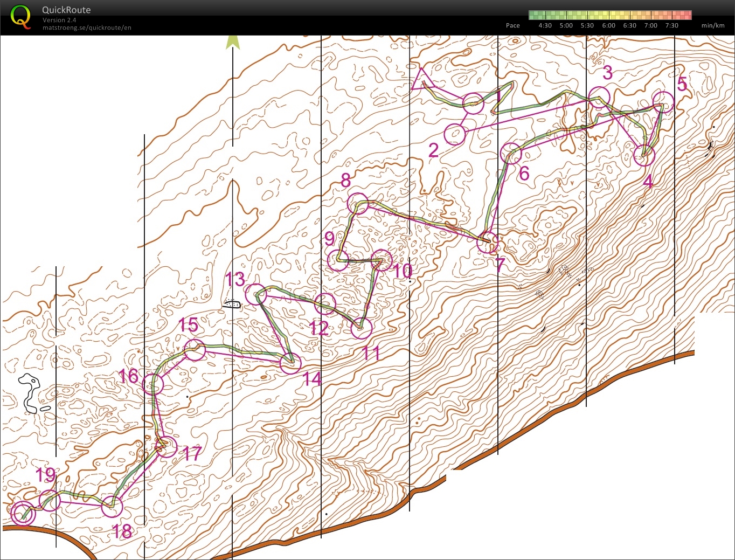Click the 7:00 pace value
This screenshot has width=735, height=560.
651,25
